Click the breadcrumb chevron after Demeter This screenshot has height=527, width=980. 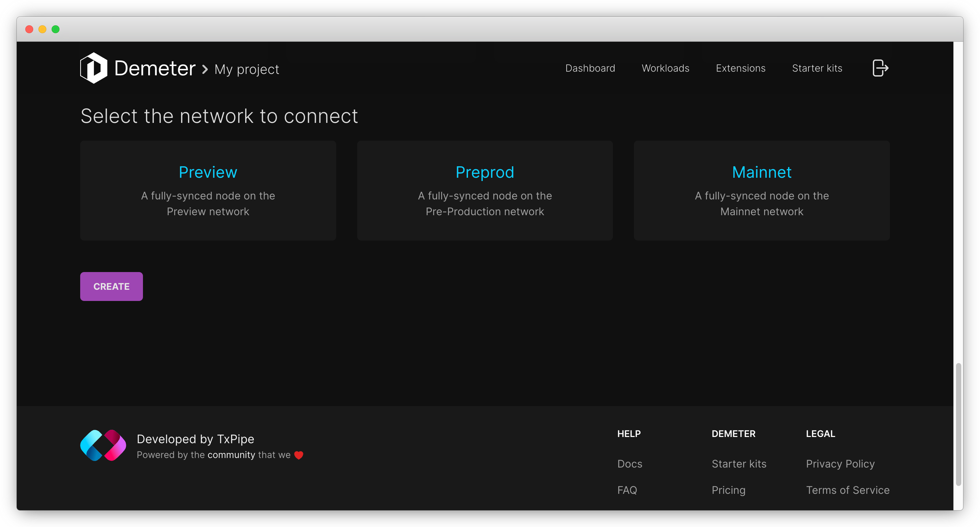click(205, 69)
